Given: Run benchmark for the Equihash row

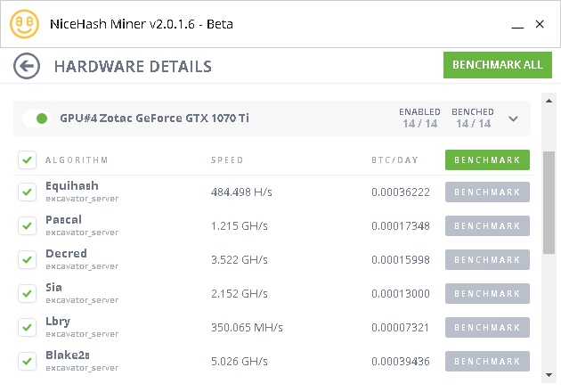Looking at the screenshot, I should click(487, 192).
